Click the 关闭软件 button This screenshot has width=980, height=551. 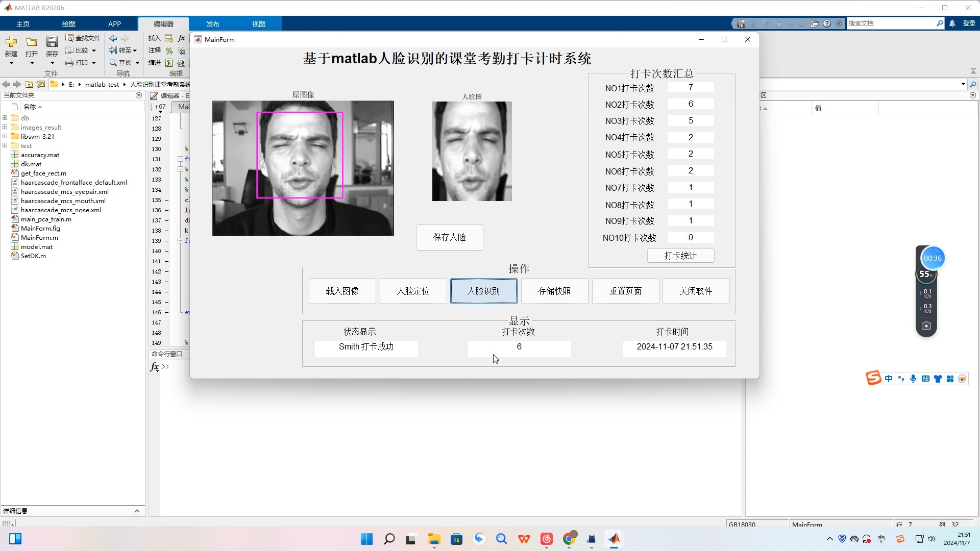[x=696, y=291]
